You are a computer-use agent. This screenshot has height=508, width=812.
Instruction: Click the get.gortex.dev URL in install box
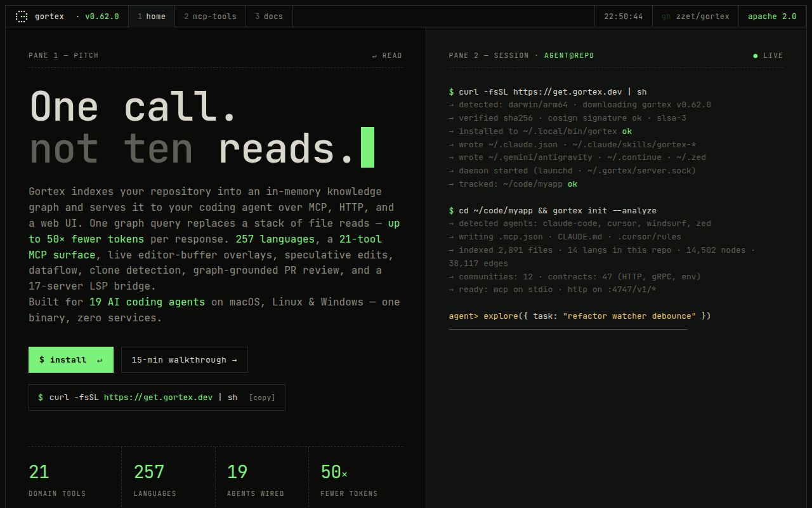click(x=158, y=398)
